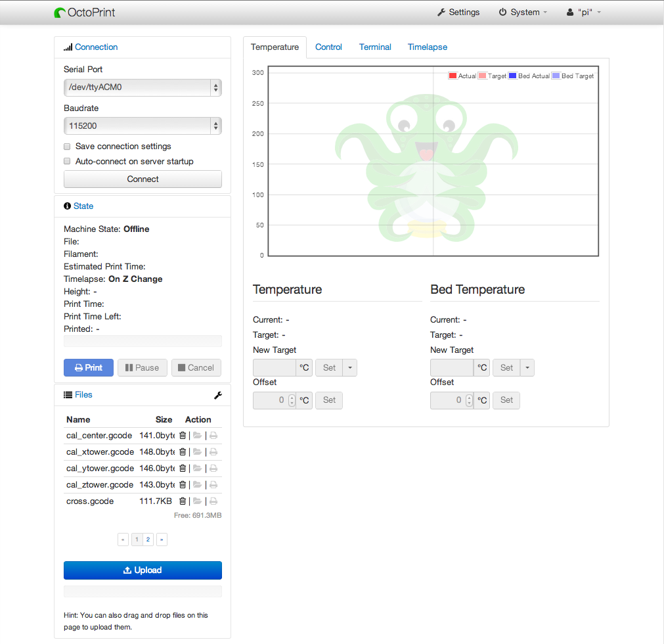Open Files options wrench icon
Image resolution: width=664 pixels, height=644 pixels.
pyautogui.click(x=218, y=396)
